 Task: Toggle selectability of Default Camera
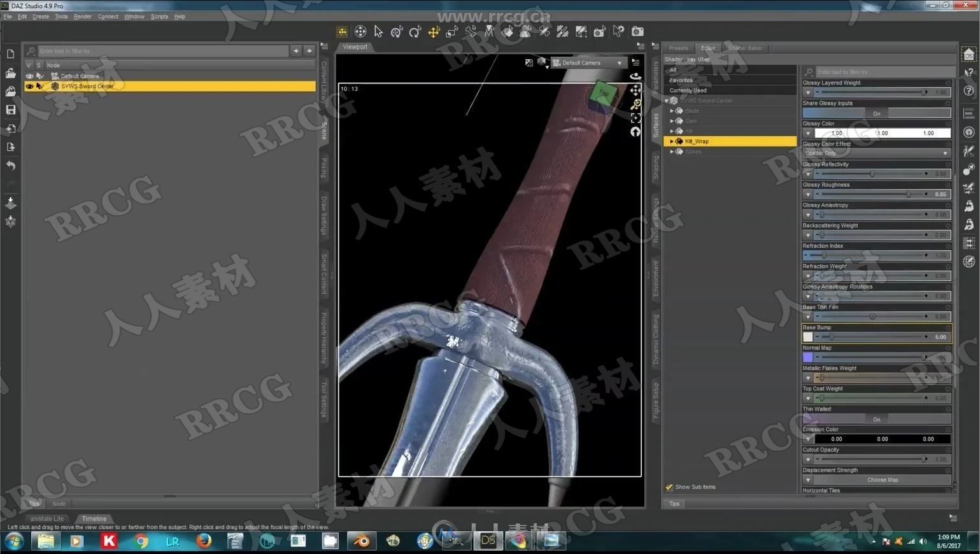[x=39, y=76]
